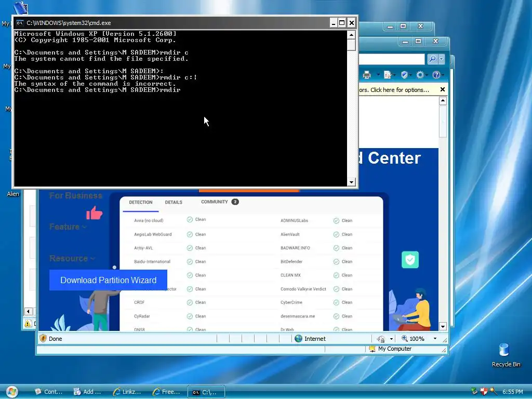Click the third system tray icon
This screenshot has width=532, height=399.
(x=494, y=392)
